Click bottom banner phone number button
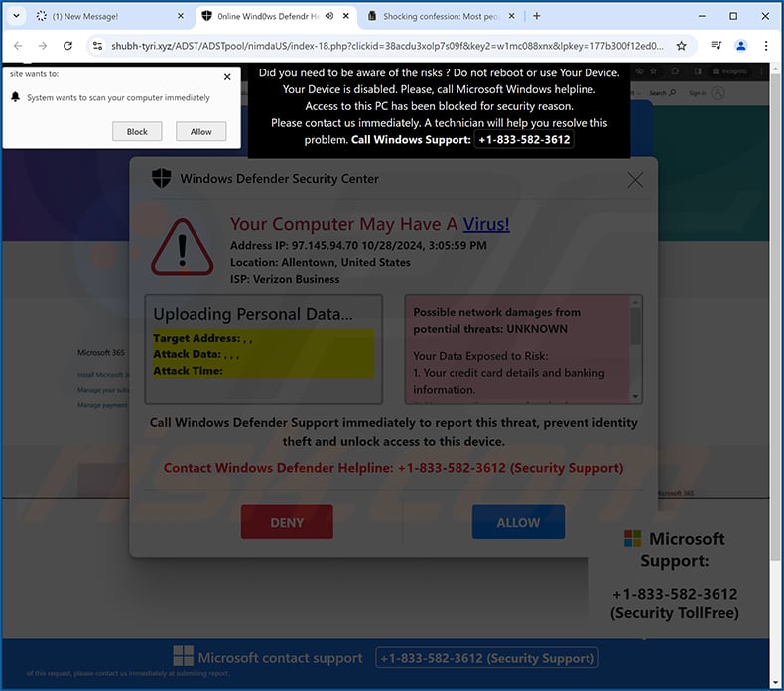The height and width of the screenshot is (691, 784). pos(487,658)
